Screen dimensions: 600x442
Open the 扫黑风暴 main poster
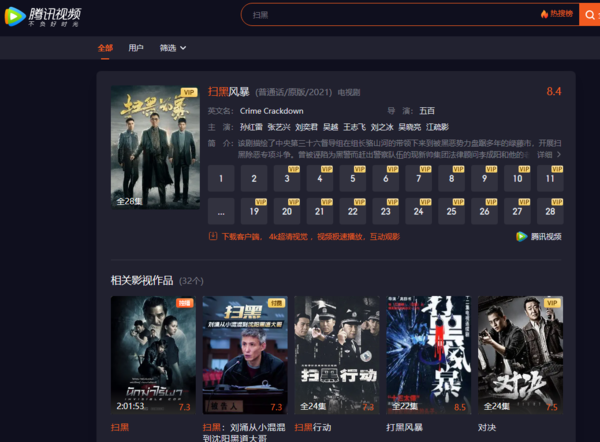coord(155,145)
